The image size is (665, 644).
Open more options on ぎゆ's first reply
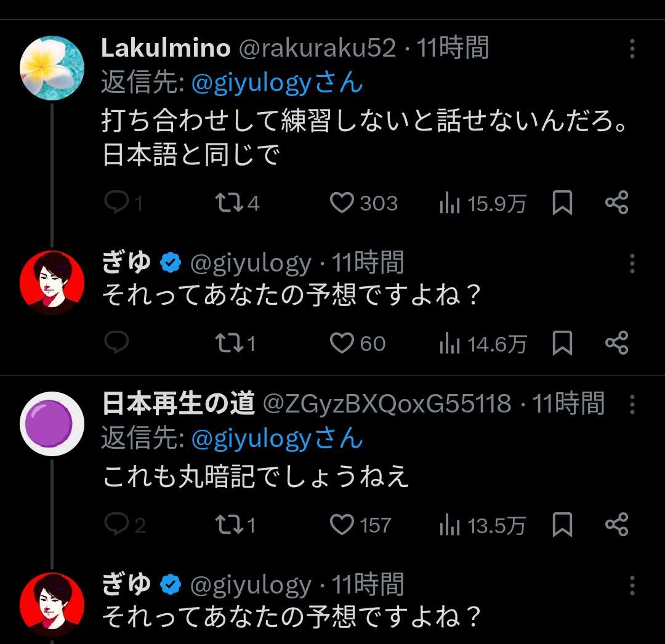pyautogui.click(x=632, y=264)
